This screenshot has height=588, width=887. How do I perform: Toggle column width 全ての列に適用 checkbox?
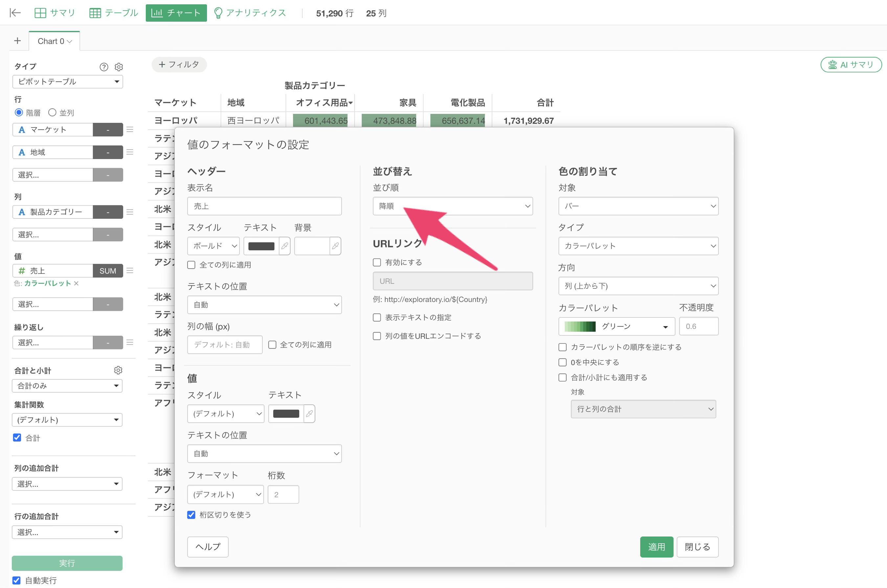point(272,345)
